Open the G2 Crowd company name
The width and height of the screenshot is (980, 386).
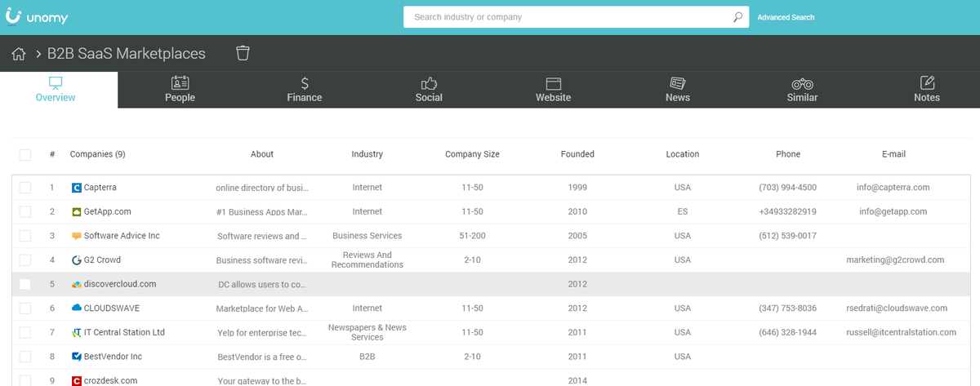(x=103, y=260)
